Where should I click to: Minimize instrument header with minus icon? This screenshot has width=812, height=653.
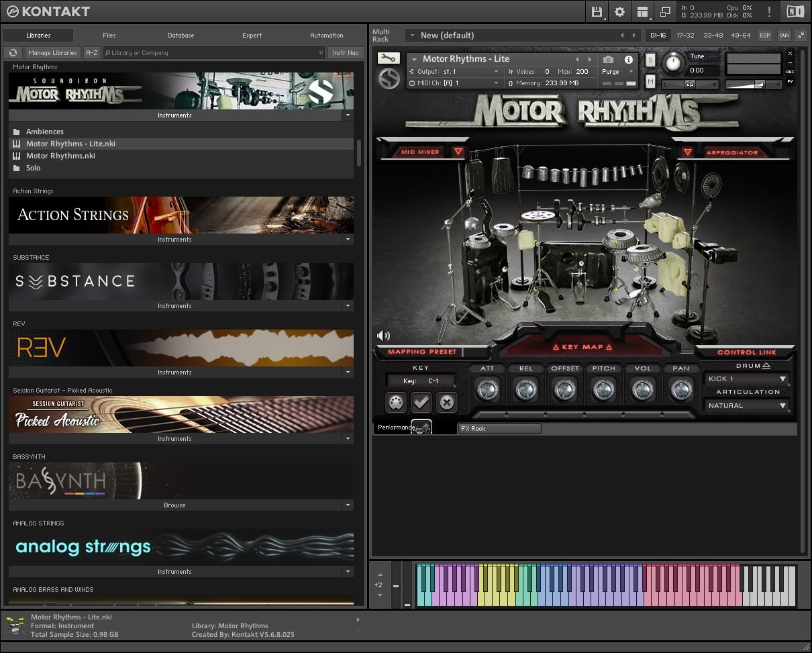point(790,62)
